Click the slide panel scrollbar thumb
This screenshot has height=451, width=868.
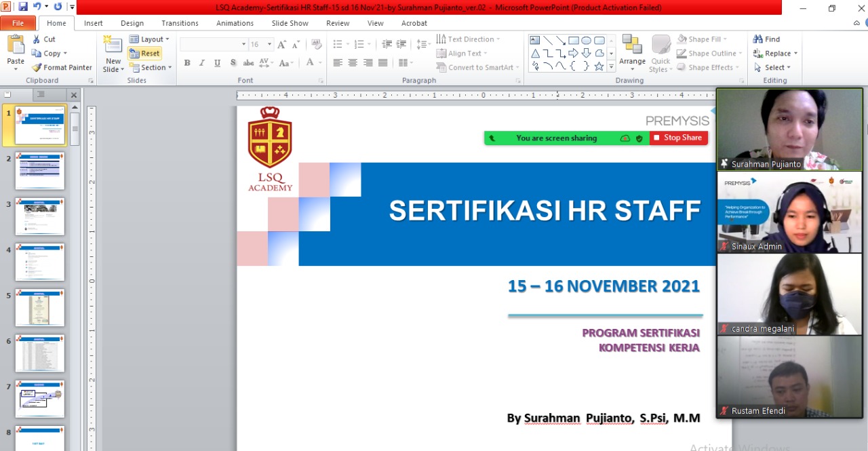click(x=75, y=128)
